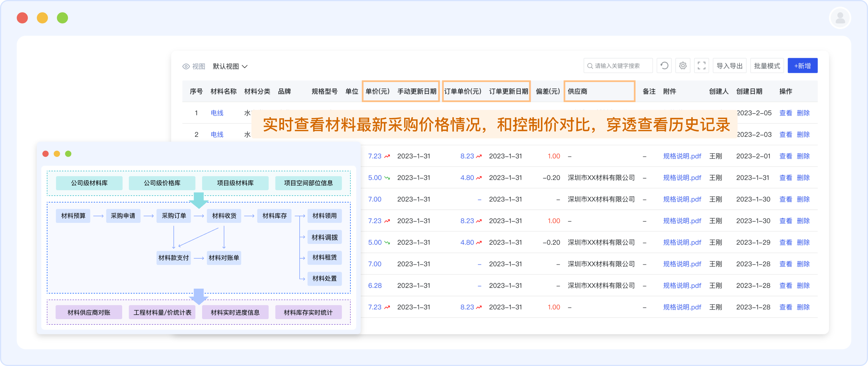Viewport: 868px width, 366px height.
Task: Select the 材料款支付 flow node
Action: 174,258
